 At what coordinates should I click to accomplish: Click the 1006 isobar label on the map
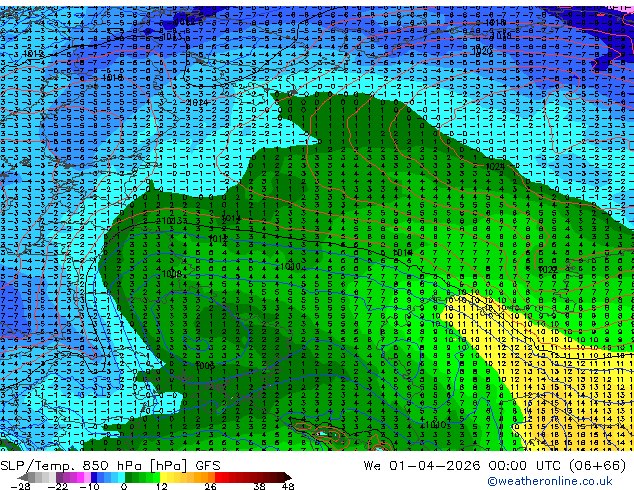[205, 365]
